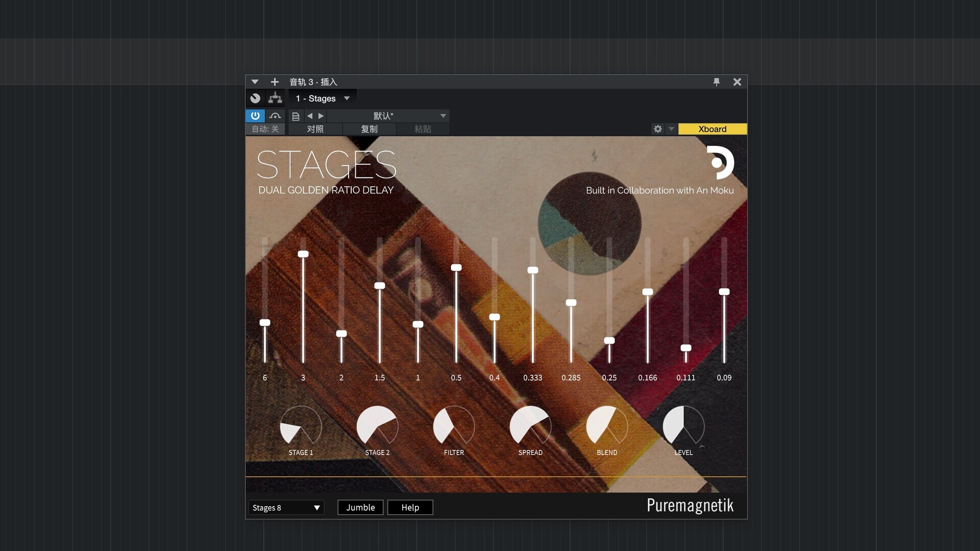Click the 自动: 关 automation mode
The height and width of the screenshot is (551, 980).
(x=265, y=129)
